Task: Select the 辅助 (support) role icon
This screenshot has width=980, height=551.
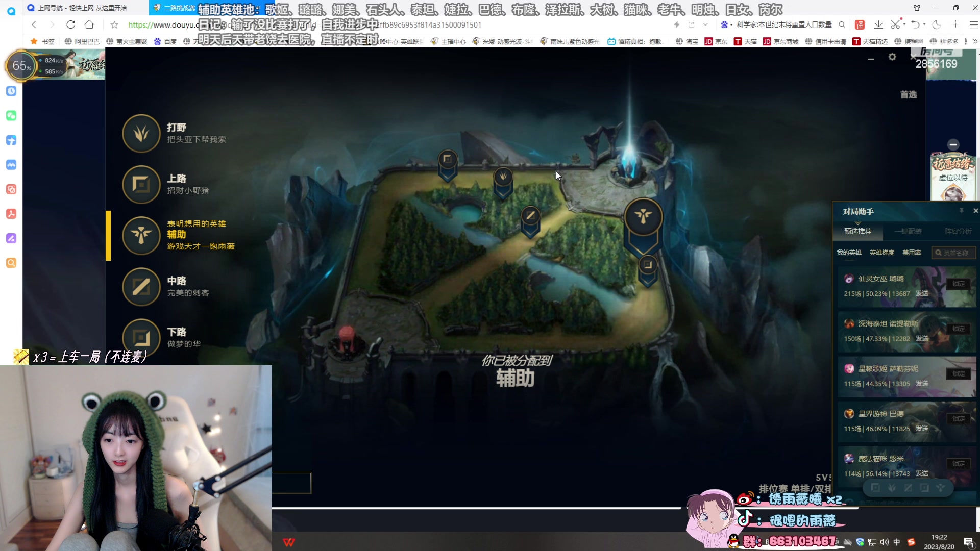Action: pos(141,235)
